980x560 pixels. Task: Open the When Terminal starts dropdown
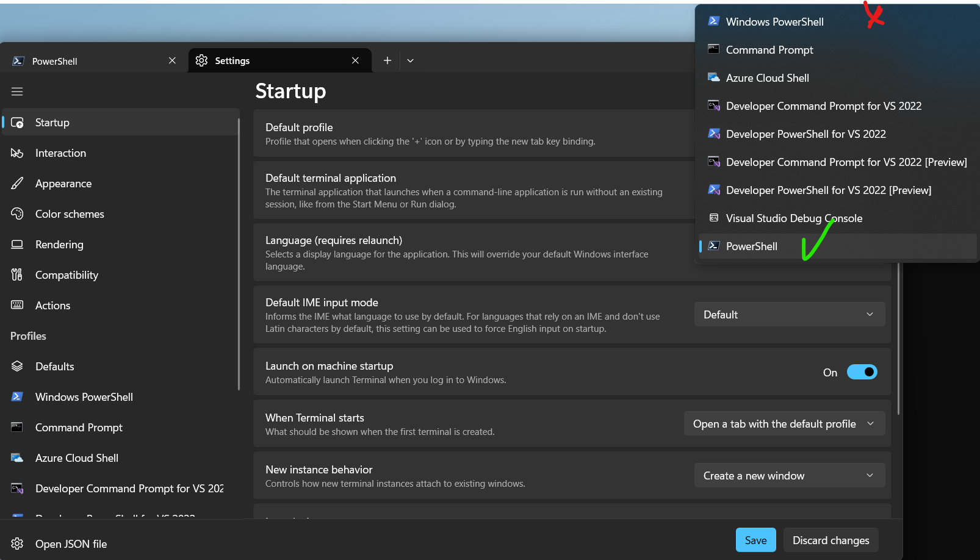click(x=784, y=424)
